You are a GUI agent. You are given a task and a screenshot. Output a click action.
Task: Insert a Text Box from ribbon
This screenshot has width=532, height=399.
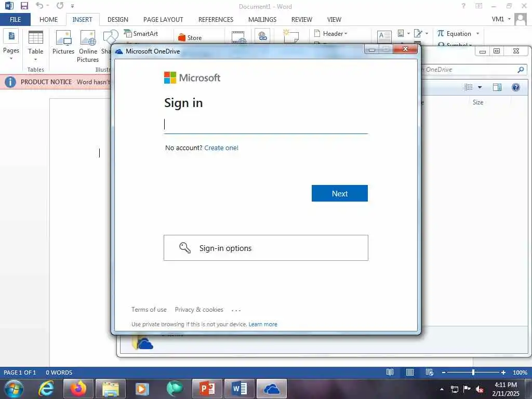pos(384,37)
